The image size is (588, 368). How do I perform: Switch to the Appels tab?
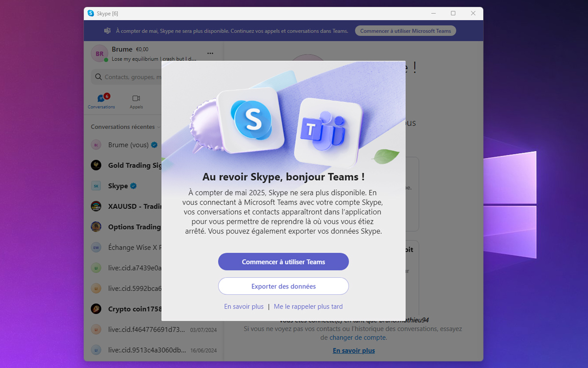(136, 101)
